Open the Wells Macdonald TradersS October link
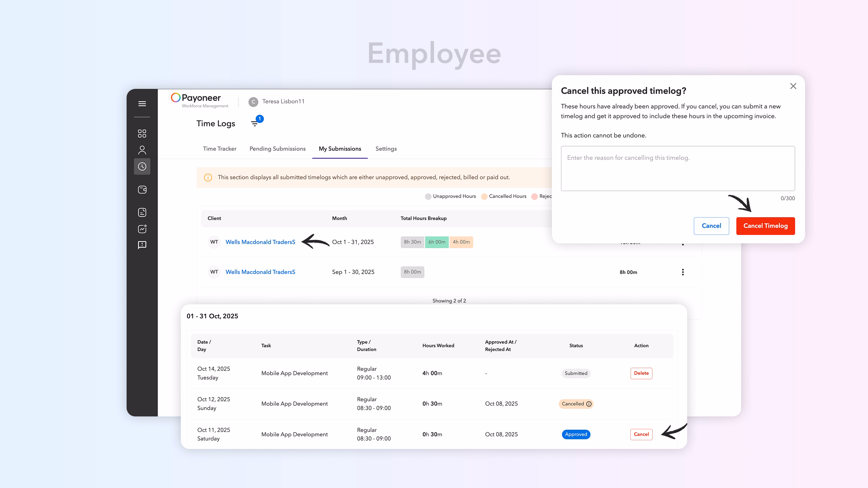 click(x=260, y=242)
